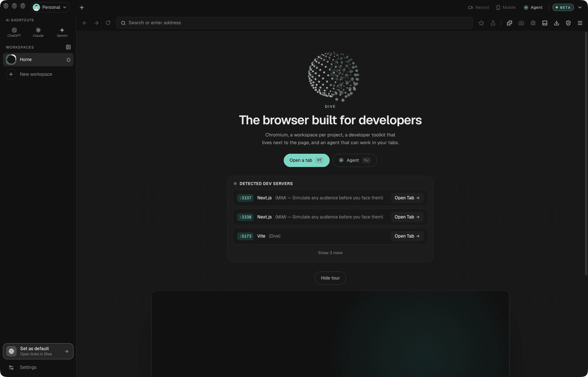588x377 pixels.
Task: Set Dive as default browser
Action: click(38, 351)
